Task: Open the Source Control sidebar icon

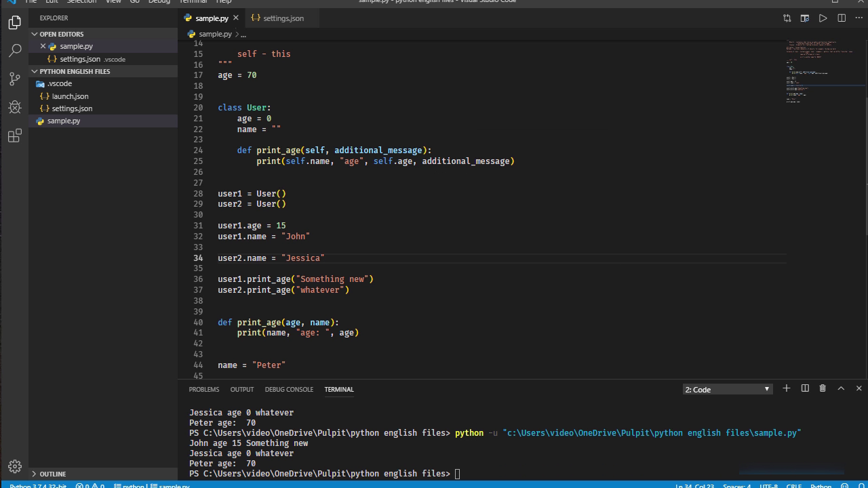Action: 14,79
